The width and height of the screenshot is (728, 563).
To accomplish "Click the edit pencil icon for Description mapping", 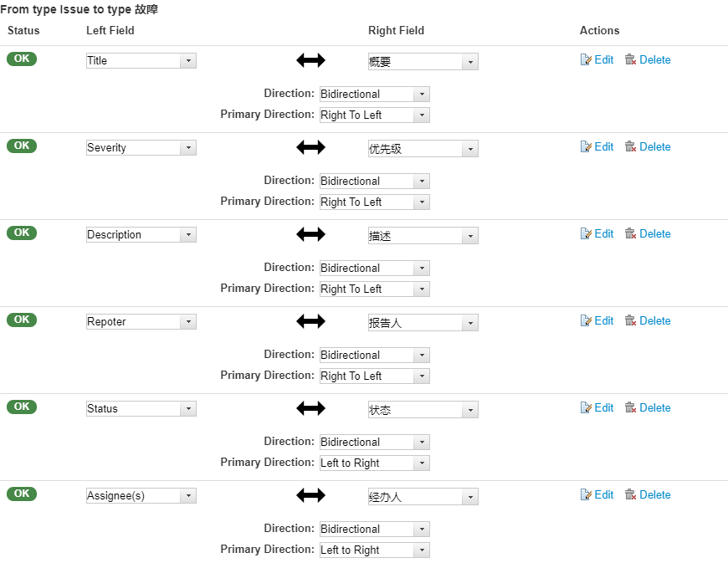I will pyautogui.click(x=586, y=234).
